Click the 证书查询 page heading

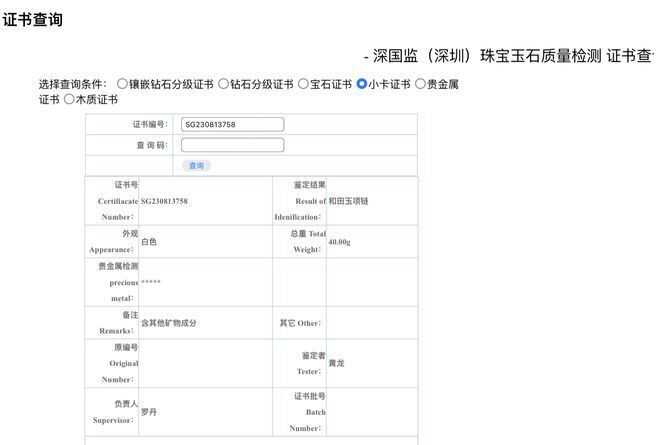(33, 20)
